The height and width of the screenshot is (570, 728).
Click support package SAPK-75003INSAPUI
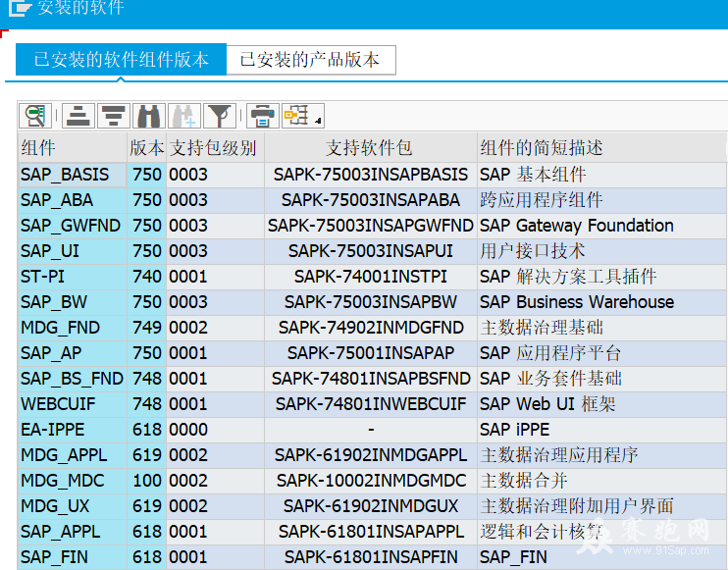371,251
